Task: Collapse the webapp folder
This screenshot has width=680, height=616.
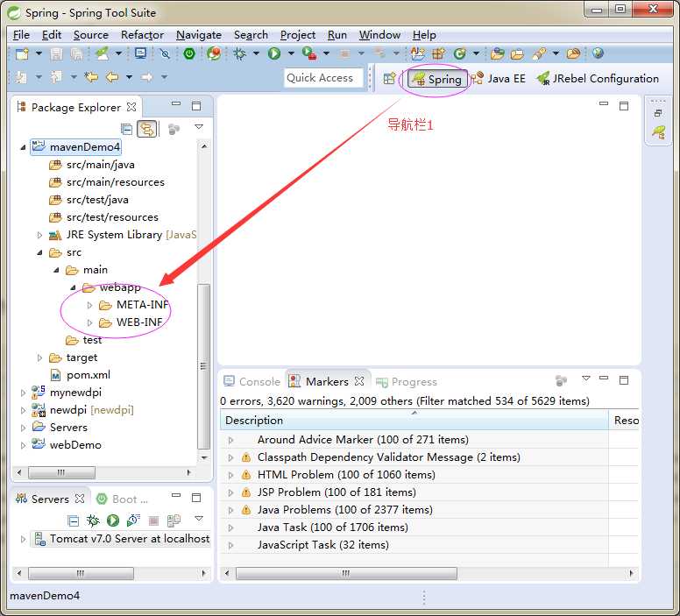Action: point(74,287)
